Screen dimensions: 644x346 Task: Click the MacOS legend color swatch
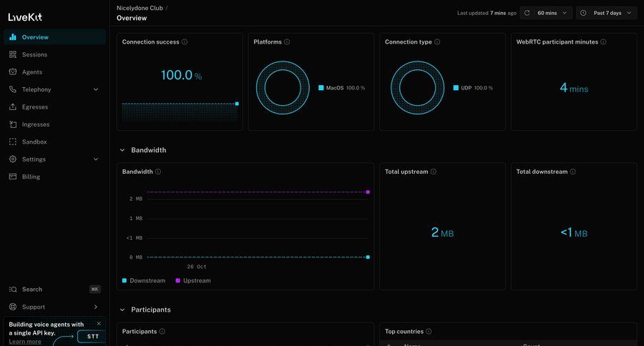(321, 88)
